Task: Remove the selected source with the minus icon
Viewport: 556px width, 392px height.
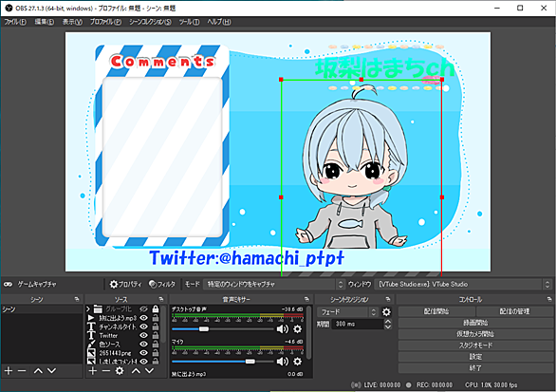Action: click(x=106, y=371)
